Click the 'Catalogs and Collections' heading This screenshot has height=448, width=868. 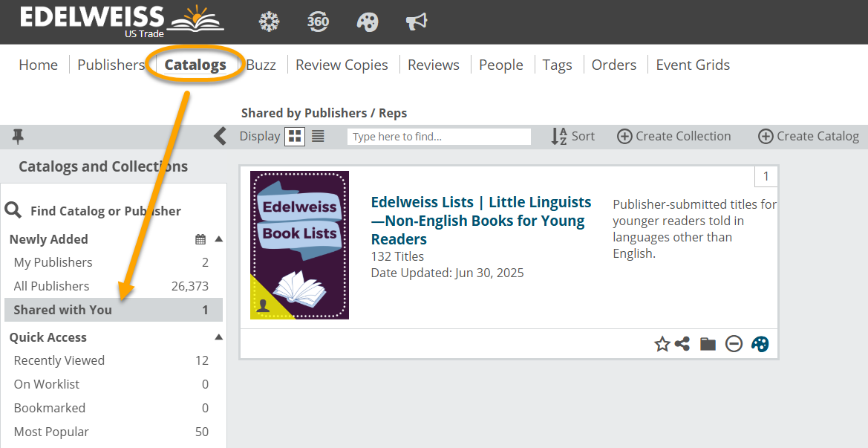[x=103, y=166]
